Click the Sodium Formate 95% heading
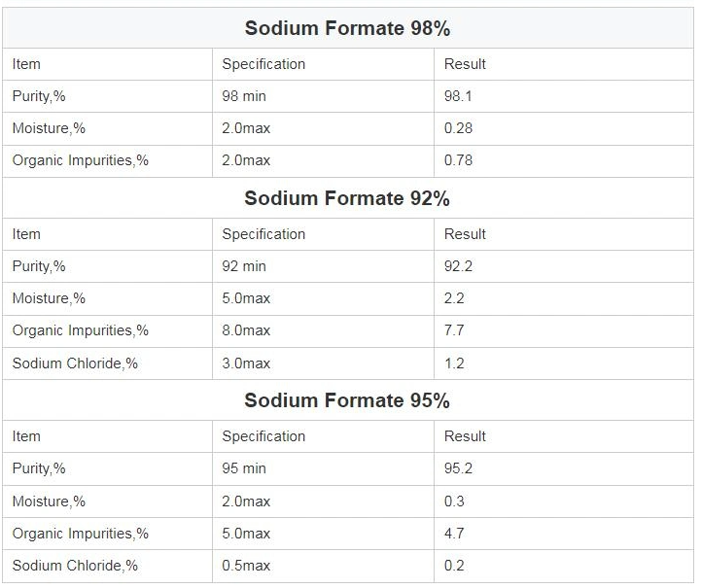 pyautogui.click(x=347, y=400)
